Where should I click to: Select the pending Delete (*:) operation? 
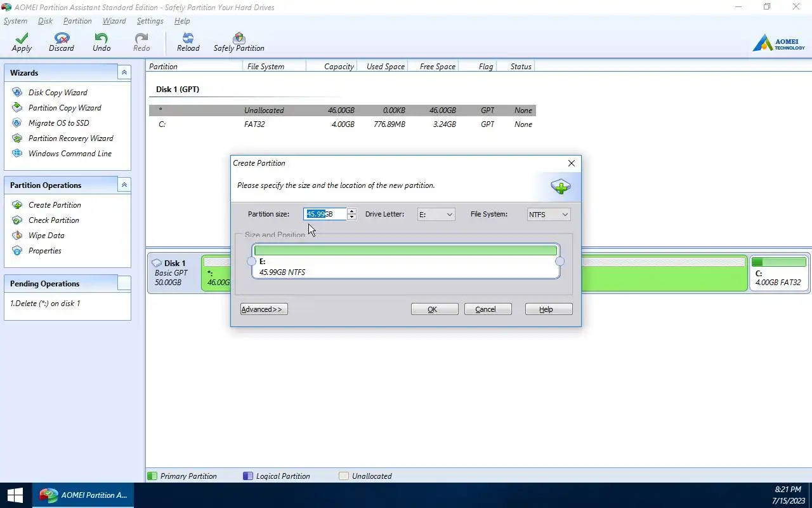pos(45,304)
